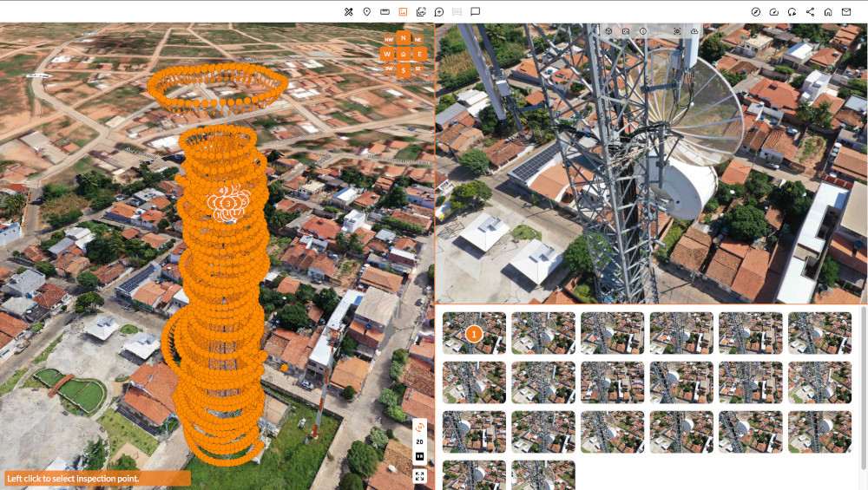Face the 3D view West with W
Image resolution: width=868 pixels, height=490 pixels.
pyautogui.click(x=387, y=54)
